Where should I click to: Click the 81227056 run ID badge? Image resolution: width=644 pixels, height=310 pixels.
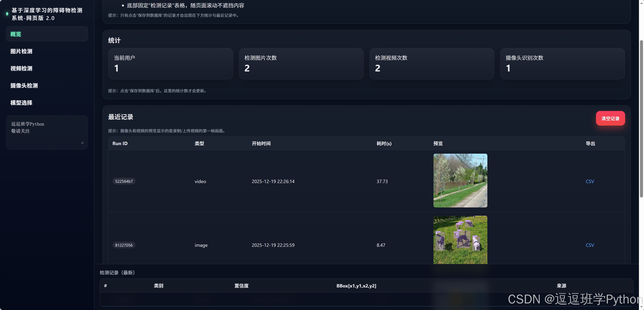point(124,245)
